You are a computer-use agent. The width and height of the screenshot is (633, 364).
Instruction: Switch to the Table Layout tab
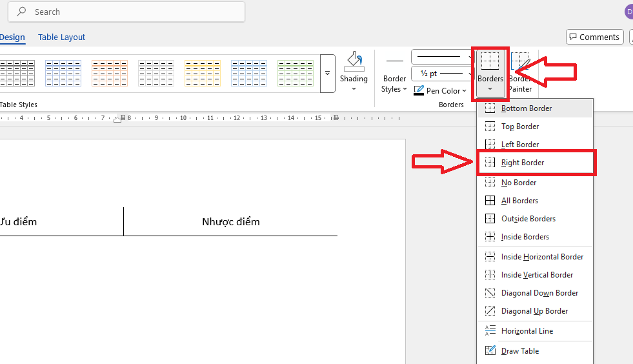pyautogui.click(x=61, y=37)
